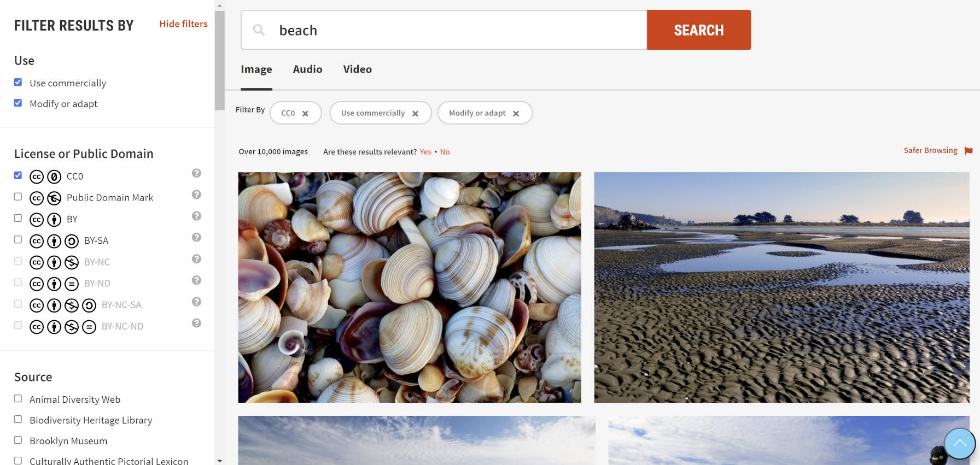980x465 pixels.
Task: Click filter panel scroll up arrow
Action: [x=220, y=5]
